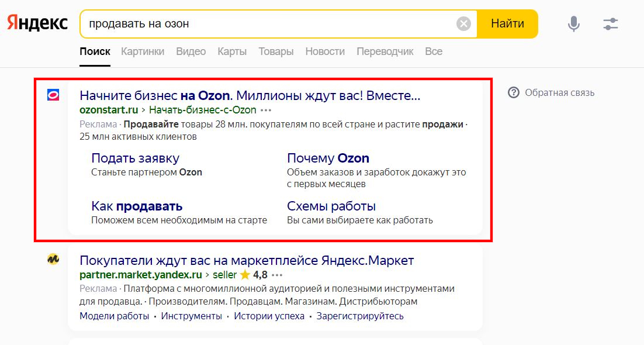Image resolution: width=644 pixels, height=345 pixels.
Task: Click 'Станьте партнером Ozon' description
Action: click(x=147, y=172)
